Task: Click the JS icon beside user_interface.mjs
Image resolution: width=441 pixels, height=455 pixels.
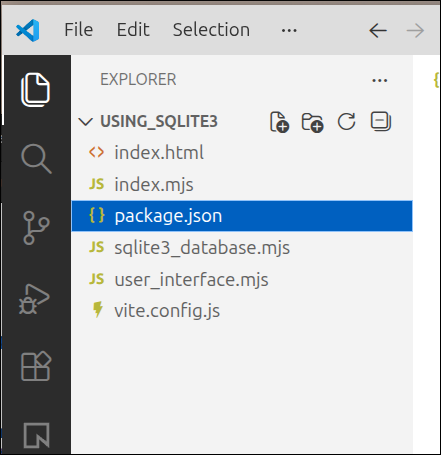Action: (x=97, y=279)
